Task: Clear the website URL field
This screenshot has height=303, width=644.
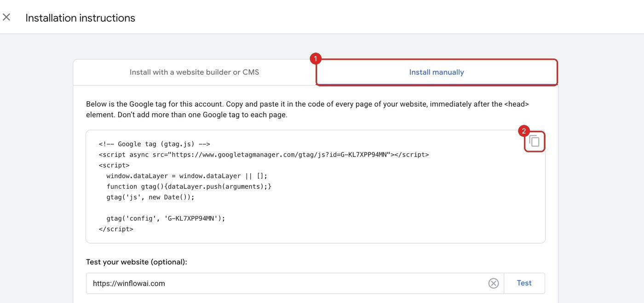Action: (x=493, y=283)
